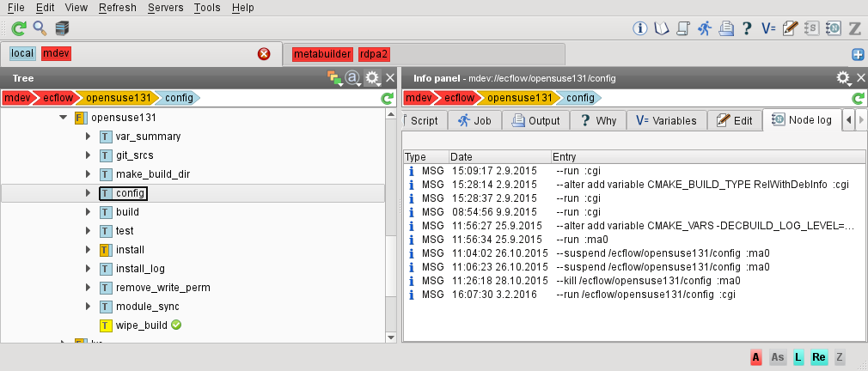The image size is (868, 371).
Task: Click the Info icon in top toolbar
Action: pyautogui.click(x=639, y=28)
